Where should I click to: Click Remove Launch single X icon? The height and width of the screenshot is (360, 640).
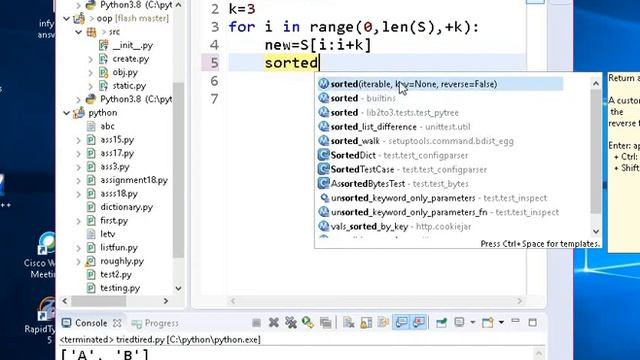(x=273, y=323)
